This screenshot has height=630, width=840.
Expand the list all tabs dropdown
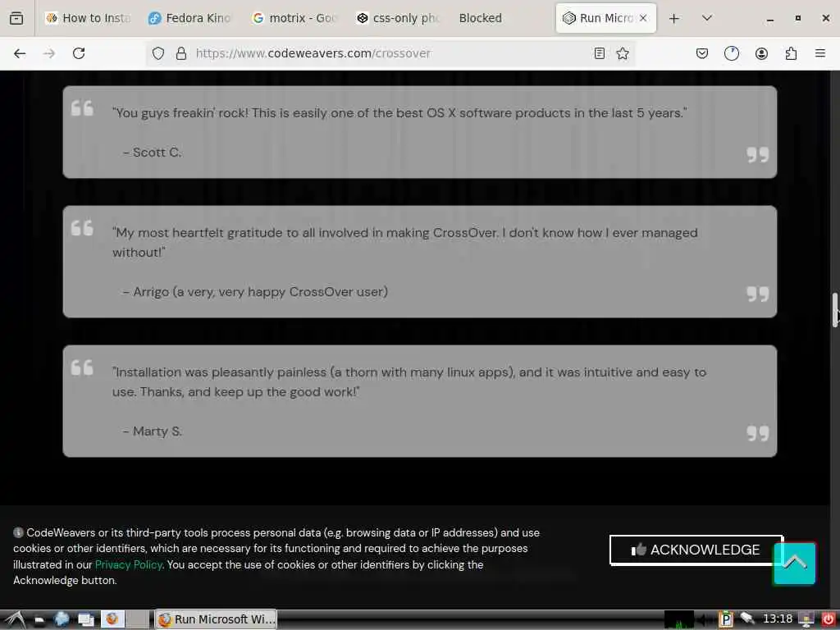707,18
